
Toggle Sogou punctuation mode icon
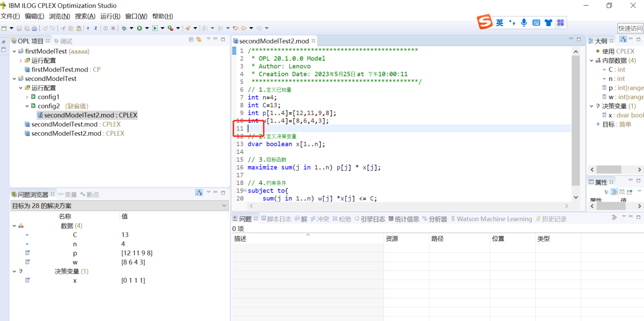tap(512, 23)
